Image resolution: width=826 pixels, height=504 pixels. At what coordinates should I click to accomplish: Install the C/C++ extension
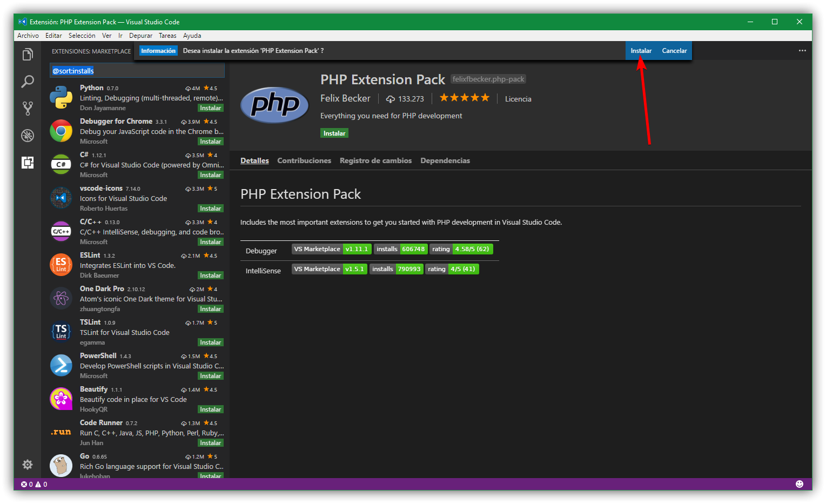click(x=210, y=242)
